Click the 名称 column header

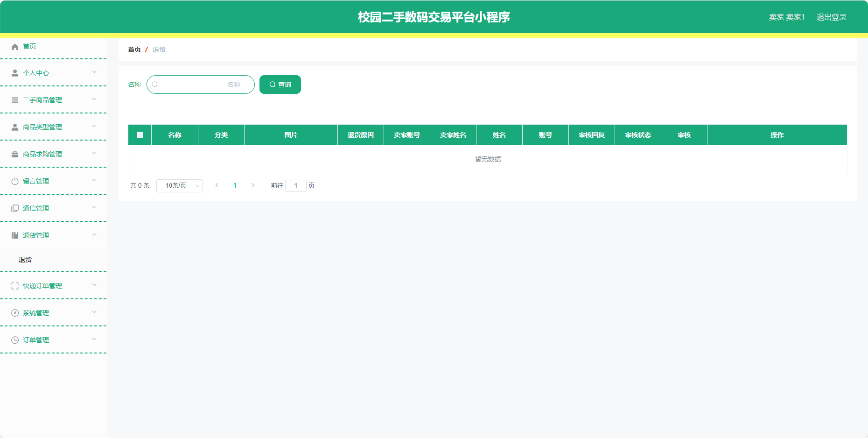tap(175, 135)
